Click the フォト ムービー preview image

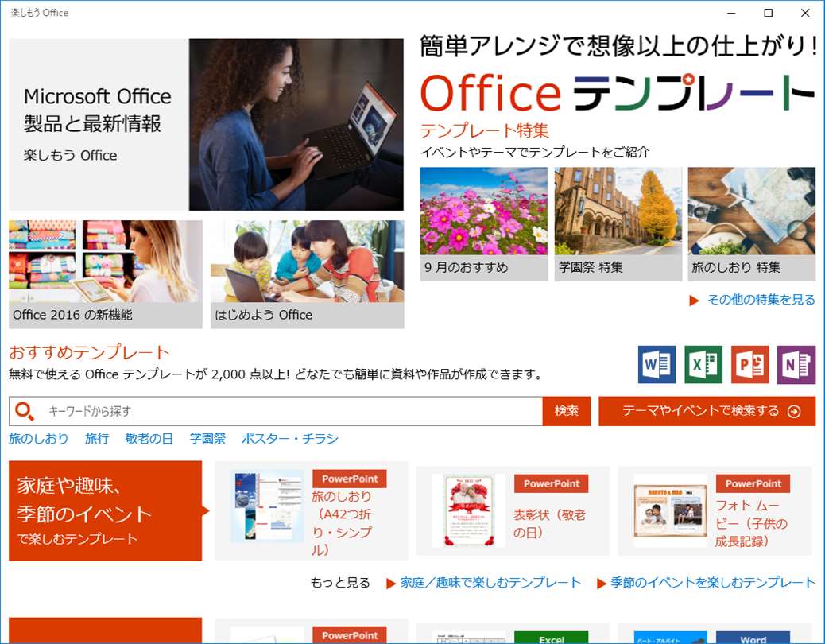point(670,511)
